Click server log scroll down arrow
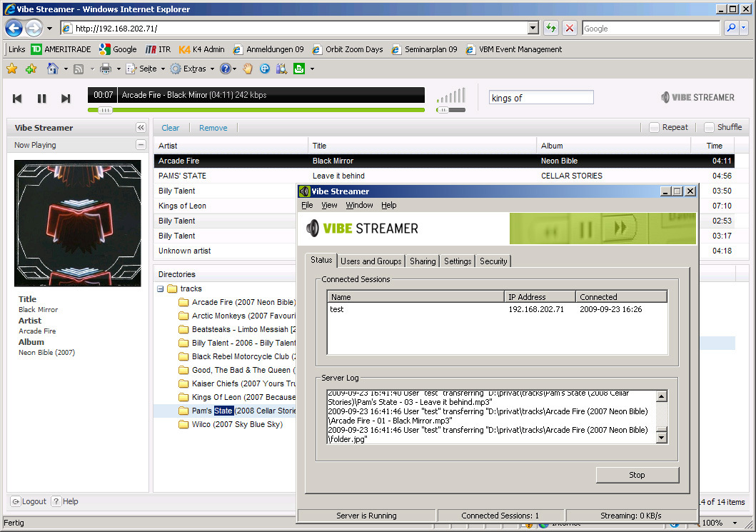This screenshot has height=532, width=756. pyautogui.click(x=662, y=437)
